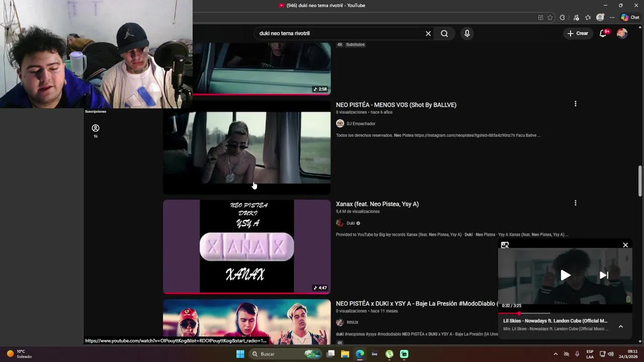
Task: Open Baje La Presión #ModoDiablo title
Action: click(x=417, y=304)
